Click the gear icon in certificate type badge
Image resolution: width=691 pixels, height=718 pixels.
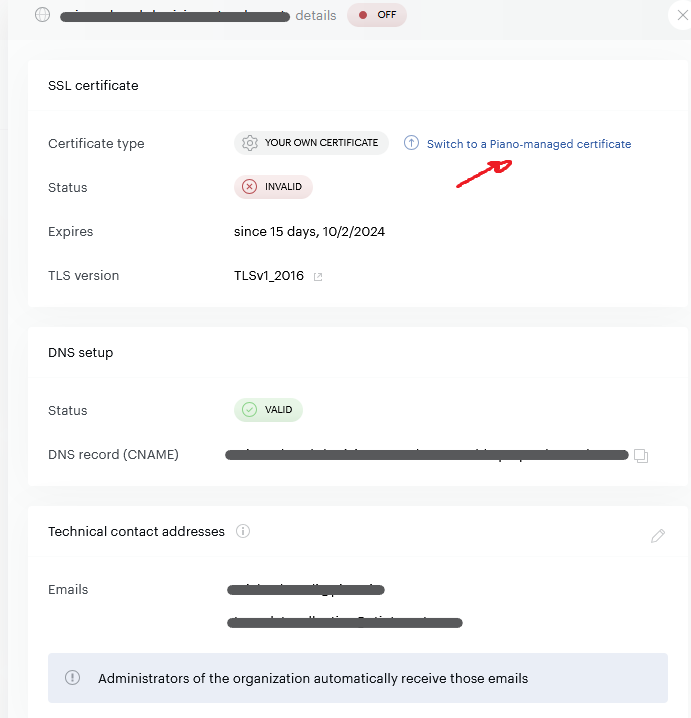(x=250, y=143)
